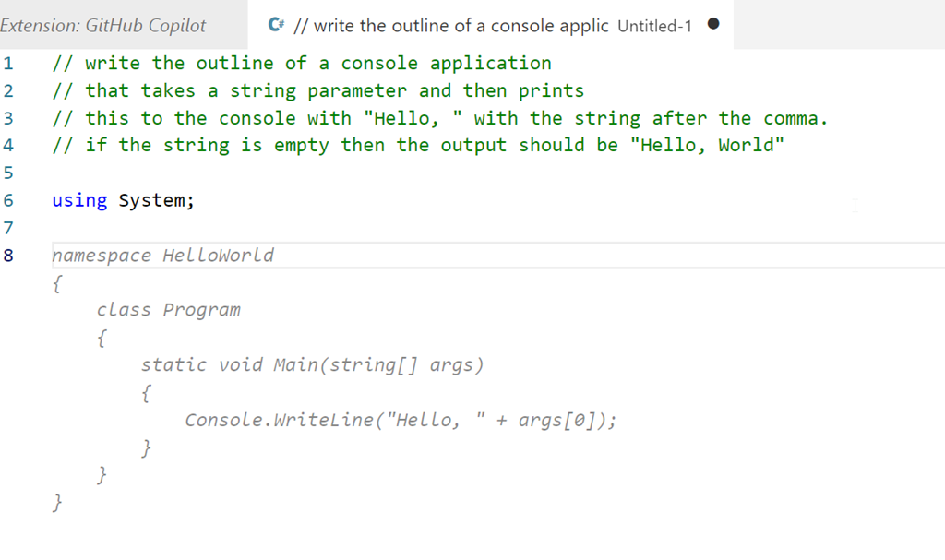945x560 pixels.
Task: Click the empty line 5 number
Action: [8, 173]
